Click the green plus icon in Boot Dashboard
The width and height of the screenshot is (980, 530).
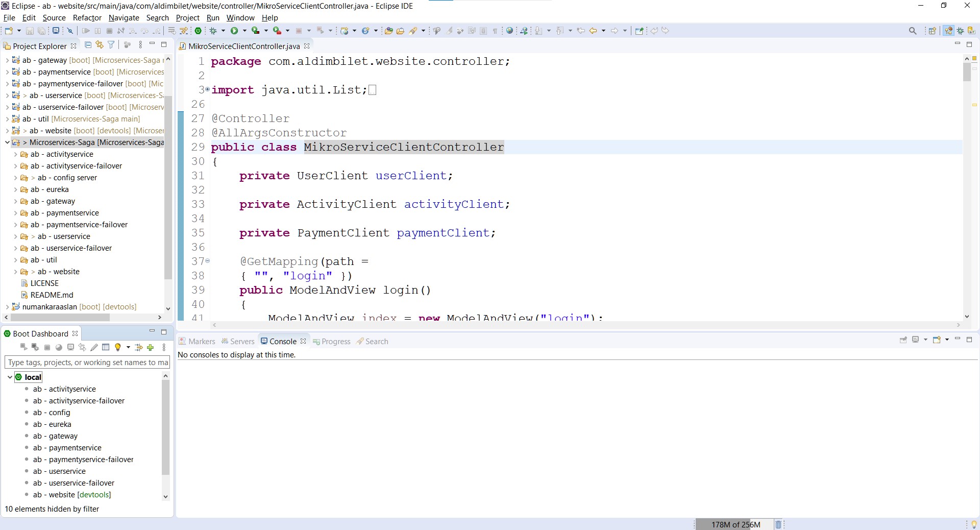pyautogui.click(x=151, y=347)
